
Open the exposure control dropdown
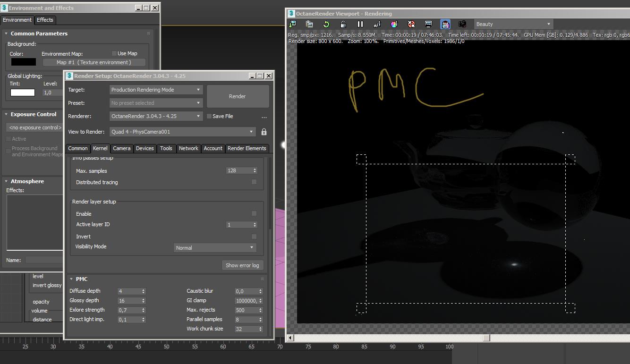[x=34, y=127]
